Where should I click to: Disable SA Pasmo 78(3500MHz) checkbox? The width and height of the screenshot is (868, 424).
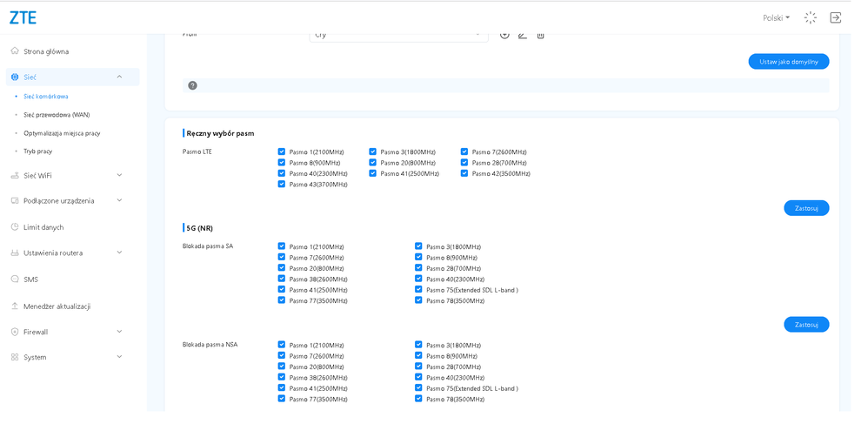click(x=418, y=300)
